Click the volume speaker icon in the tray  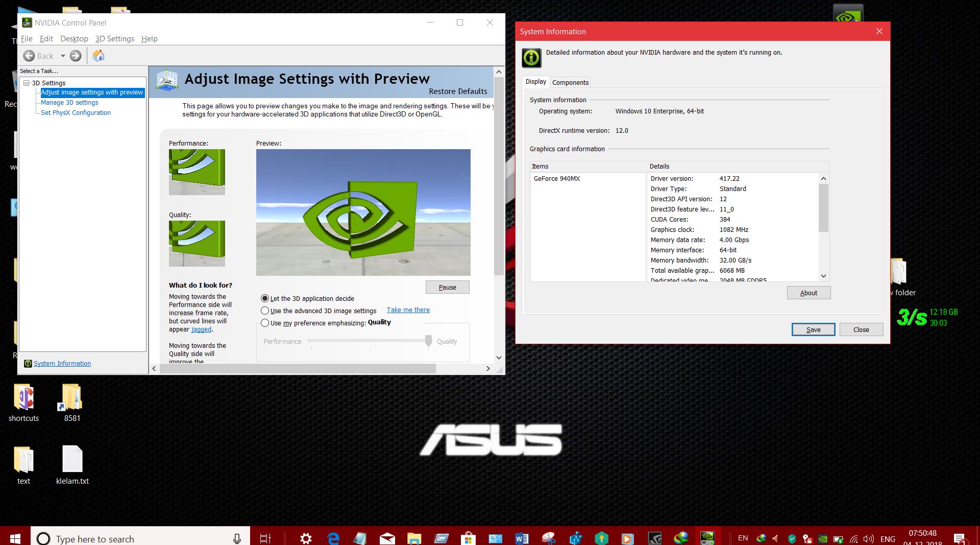pyautogui.click(x=868, y=539)
